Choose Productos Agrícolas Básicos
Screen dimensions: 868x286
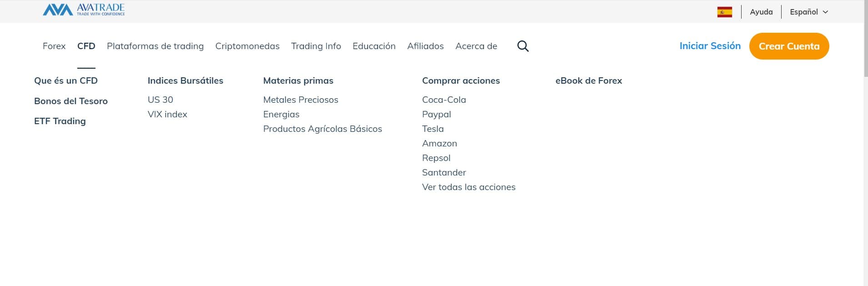tap(322, 129)
